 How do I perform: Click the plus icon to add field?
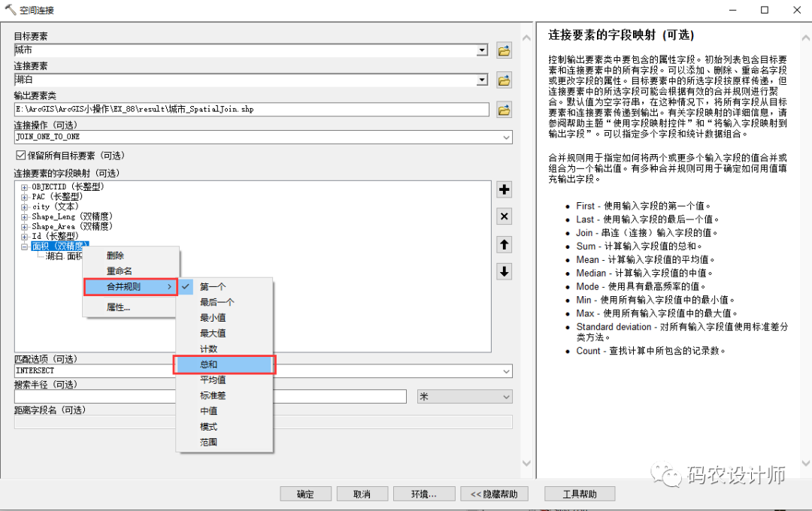pyautogui.click(x=504, y=189)
